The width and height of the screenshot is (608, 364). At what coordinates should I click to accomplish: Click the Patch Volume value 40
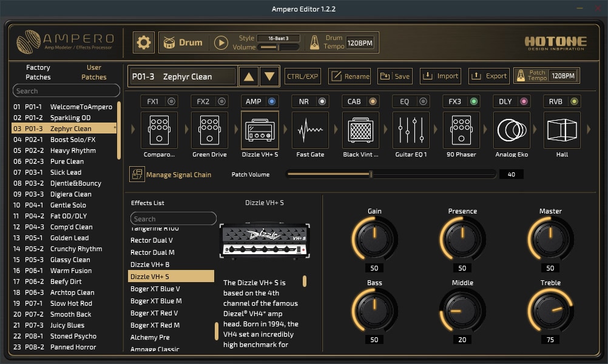click(511, 175)
